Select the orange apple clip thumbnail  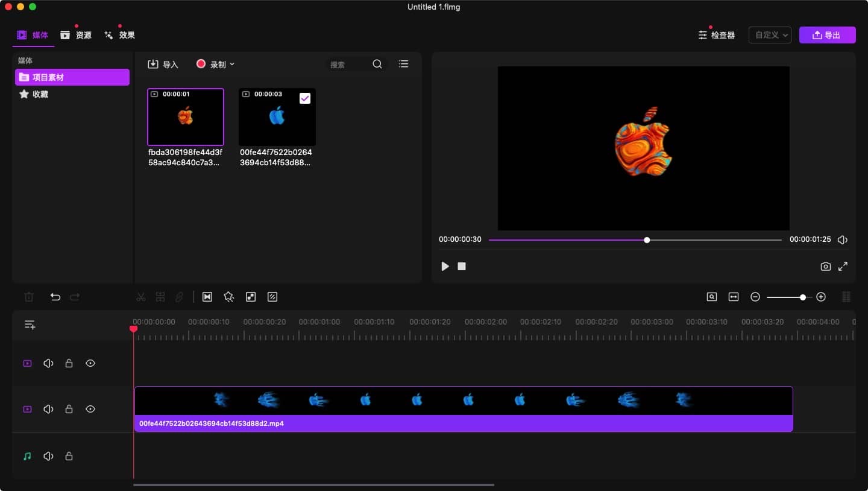[186, 117]
